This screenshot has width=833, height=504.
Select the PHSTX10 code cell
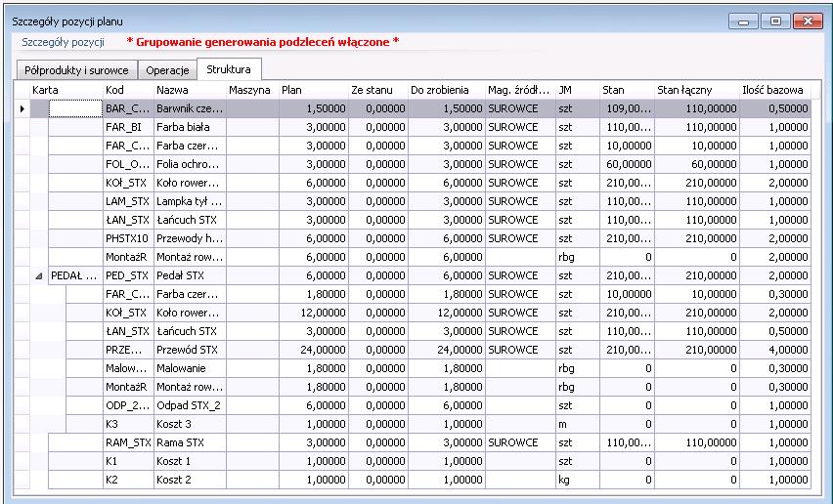tap(128, 238)
